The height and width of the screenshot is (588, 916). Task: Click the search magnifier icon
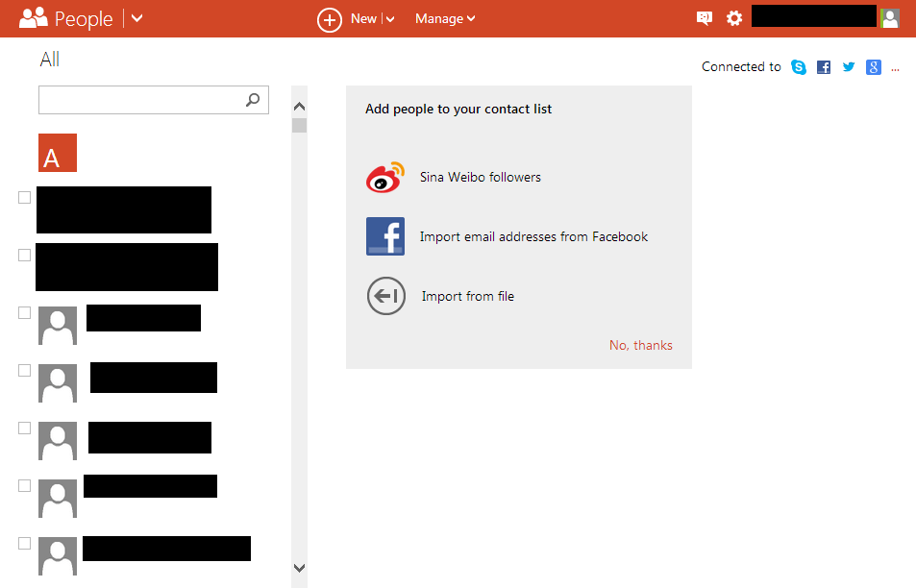(x=253, y=100)
